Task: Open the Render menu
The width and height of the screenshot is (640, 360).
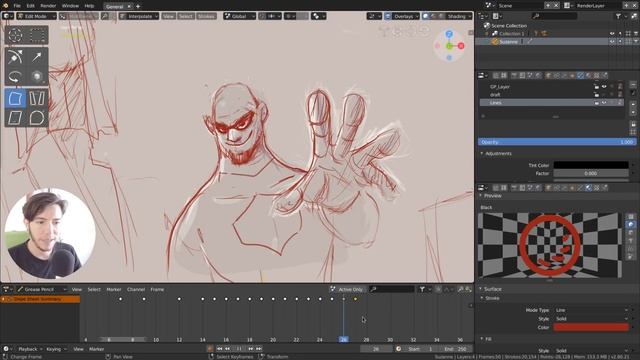Action: [x=48, y=6]
